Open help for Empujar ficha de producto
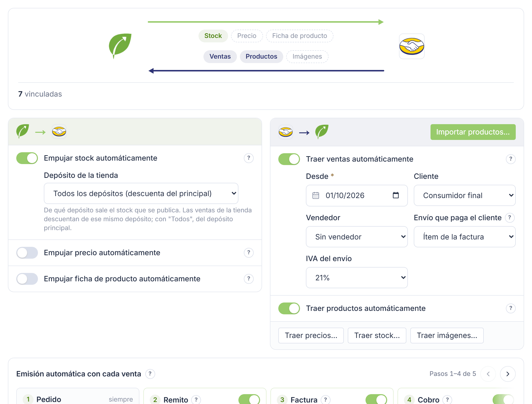532x404 pixels. tap(249, 279)
